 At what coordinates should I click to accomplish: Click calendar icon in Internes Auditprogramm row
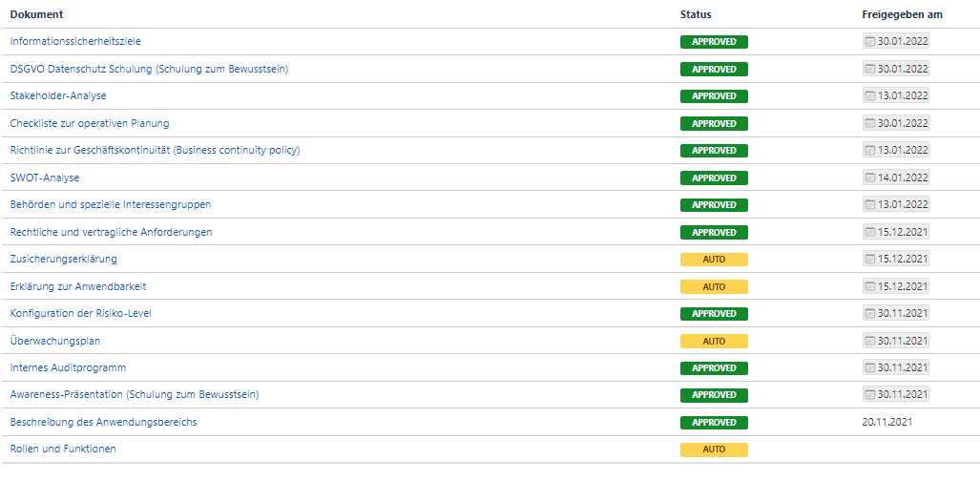[x=869, y=367]
